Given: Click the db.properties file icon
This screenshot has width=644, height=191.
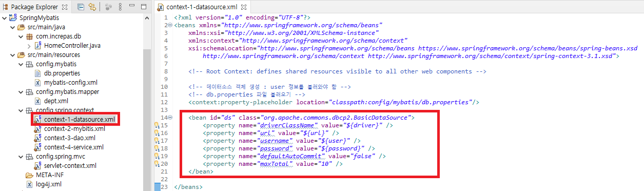Looking at the screenshot, I should pos(37,73).
